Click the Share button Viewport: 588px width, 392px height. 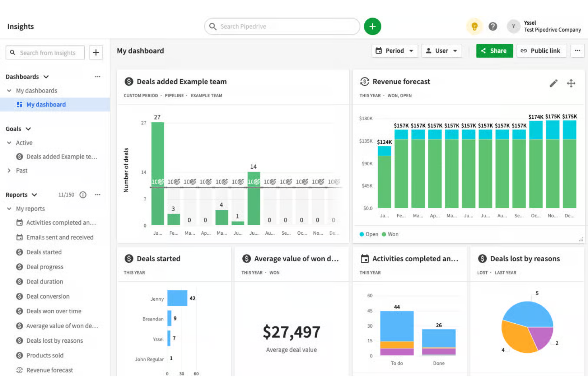click(x=494, y=50)
